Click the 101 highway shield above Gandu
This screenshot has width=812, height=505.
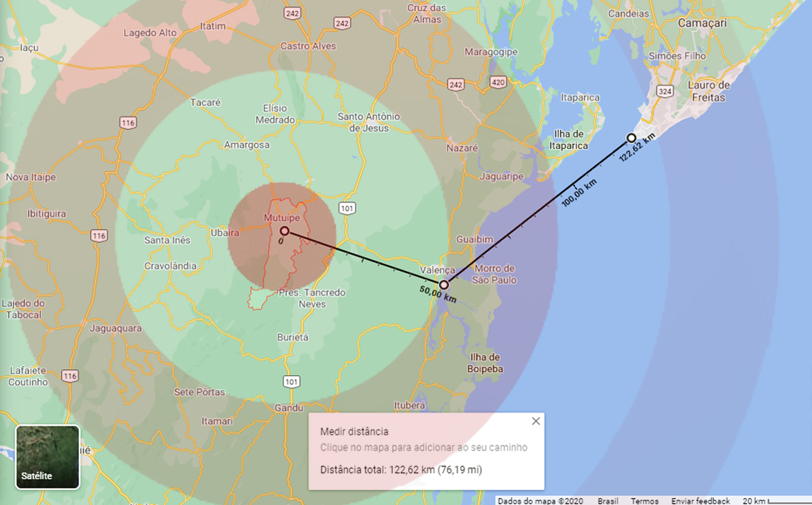292,382
